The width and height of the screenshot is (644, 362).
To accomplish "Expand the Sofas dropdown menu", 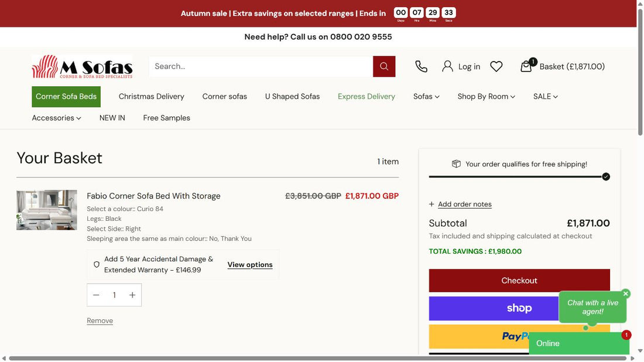I will point(426,97).
